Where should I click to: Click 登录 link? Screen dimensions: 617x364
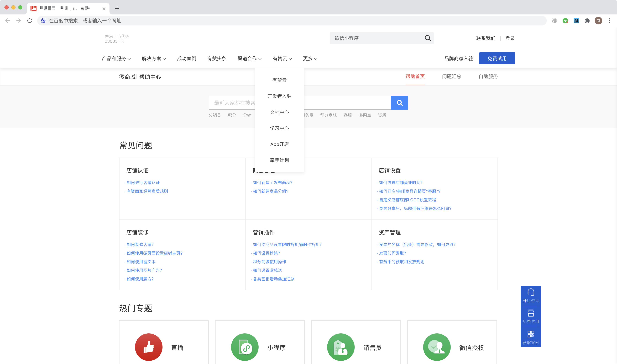tap(510, 38)
